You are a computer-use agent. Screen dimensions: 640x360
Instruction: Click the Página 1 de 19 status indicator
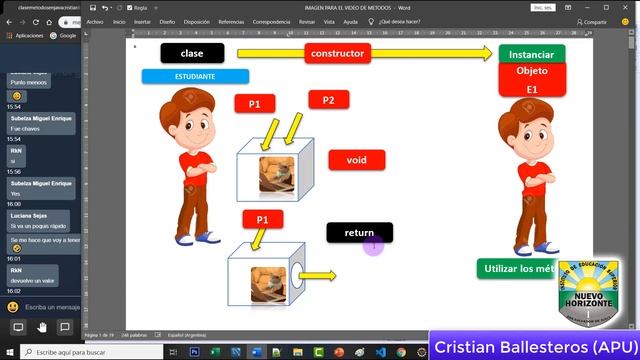99,335
